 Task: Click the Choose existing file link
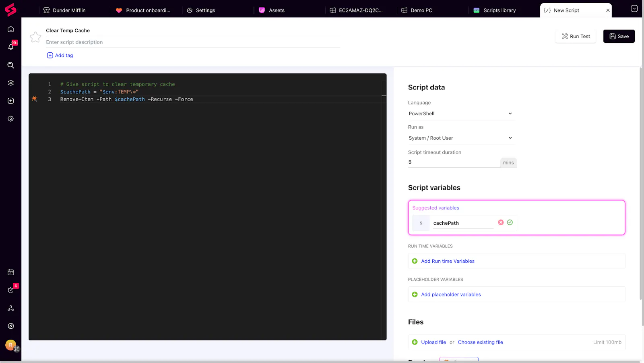coord(480,342)
